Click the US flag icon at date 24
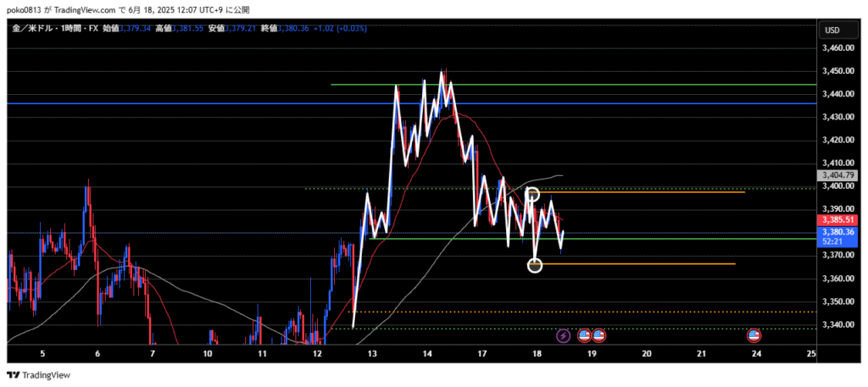Screen dimensions: 868x387 tap(754, 336)
